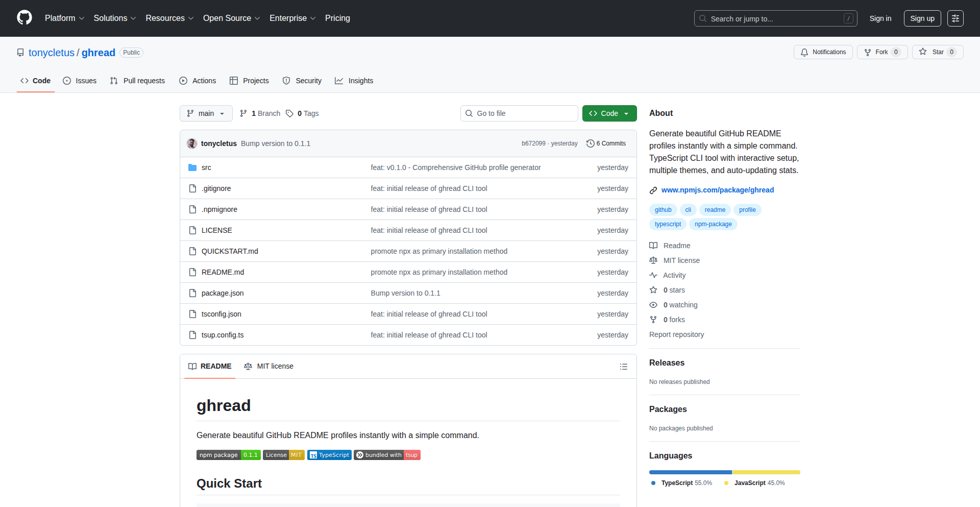The height and width of the screenshot is (507, 980).
Task: Expand the Platform menu
Action: coord(64,18)
